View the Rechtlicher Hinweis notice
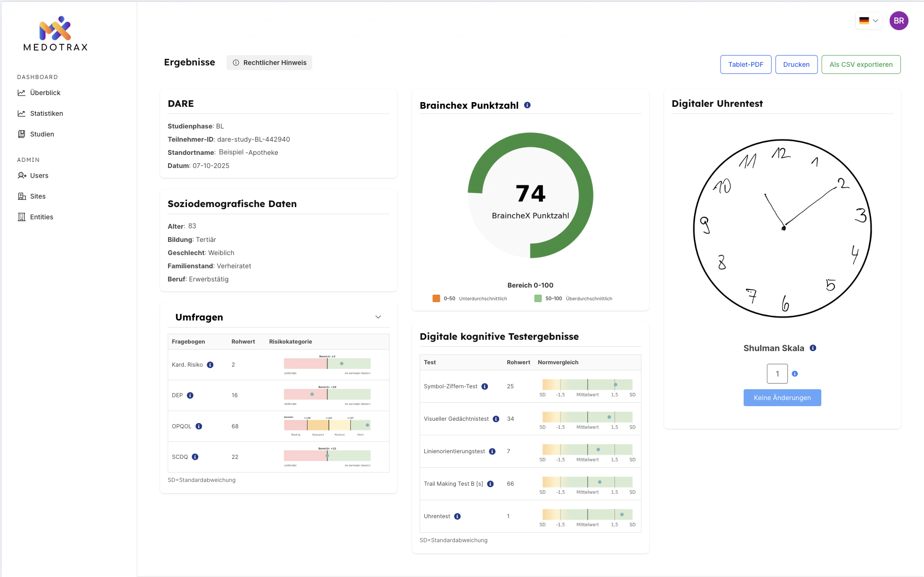The image size is (924, 577). (269, 62)
